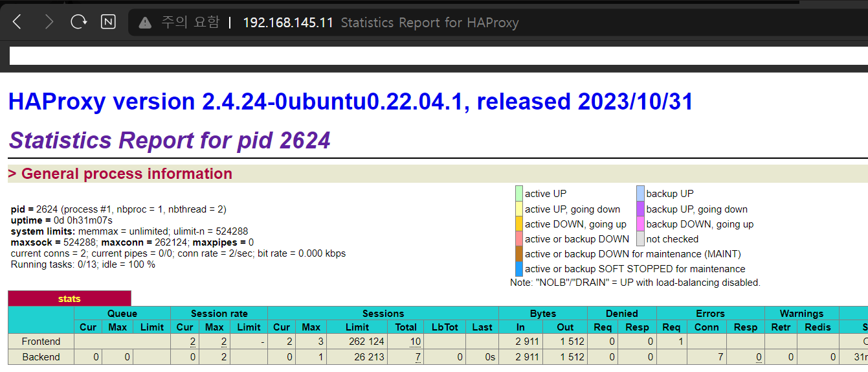This screenshot has width=868, height=372.
Task: Click the white bar below browser toolbar
Action: [x=438, y=56]
